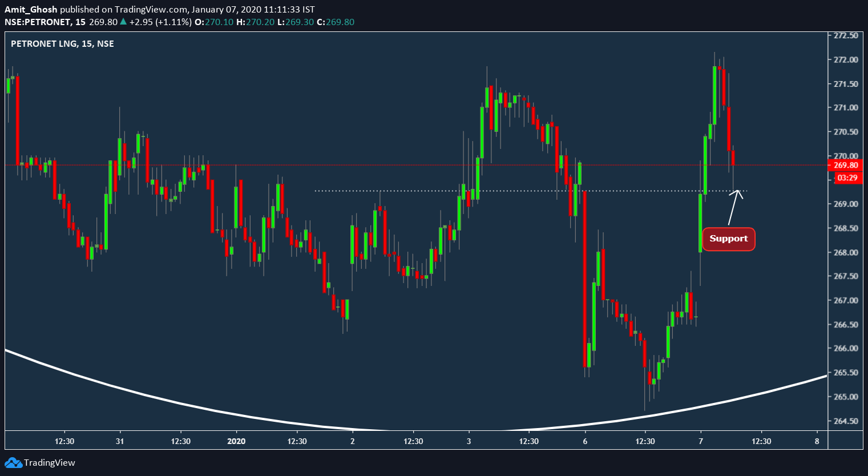
Task: Click the 03:29 countdown timer label
Action: click(847, 178)
